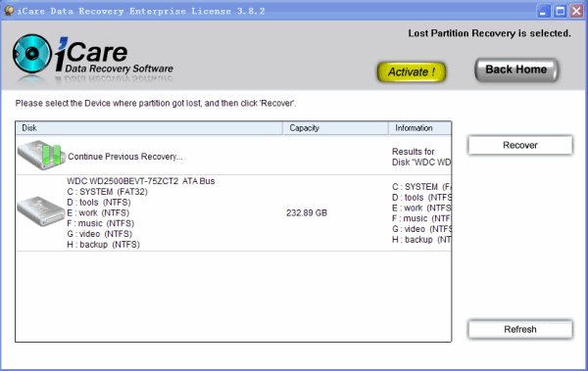Select 'Continue Previous Recovery...' row text
Image resolution: width=588 pixels, height=371 pixels.
click(124, 157)
